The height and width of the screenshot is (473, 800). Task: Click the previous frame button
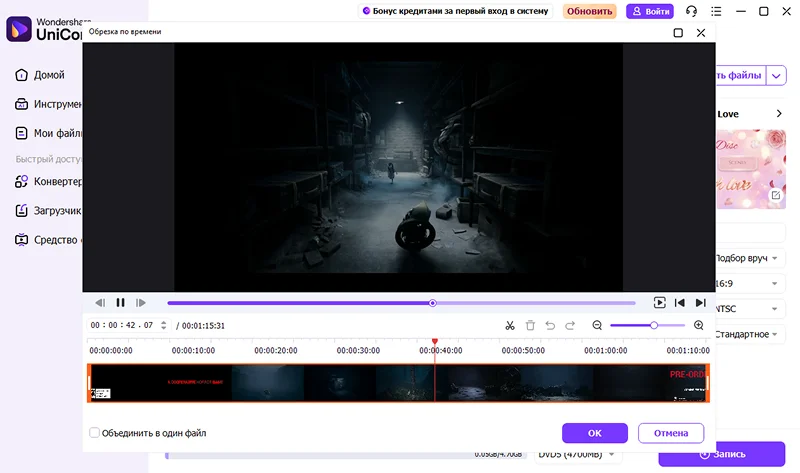click(100, 303)
